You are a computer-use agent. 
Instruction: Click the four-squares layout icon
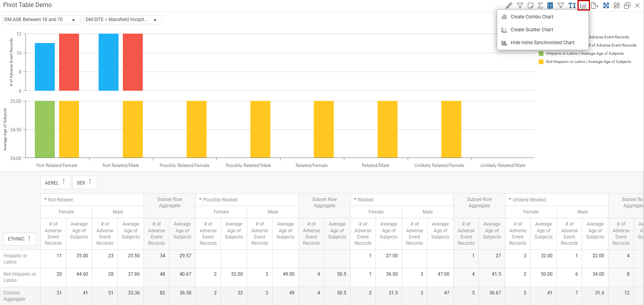pos(617,5)
